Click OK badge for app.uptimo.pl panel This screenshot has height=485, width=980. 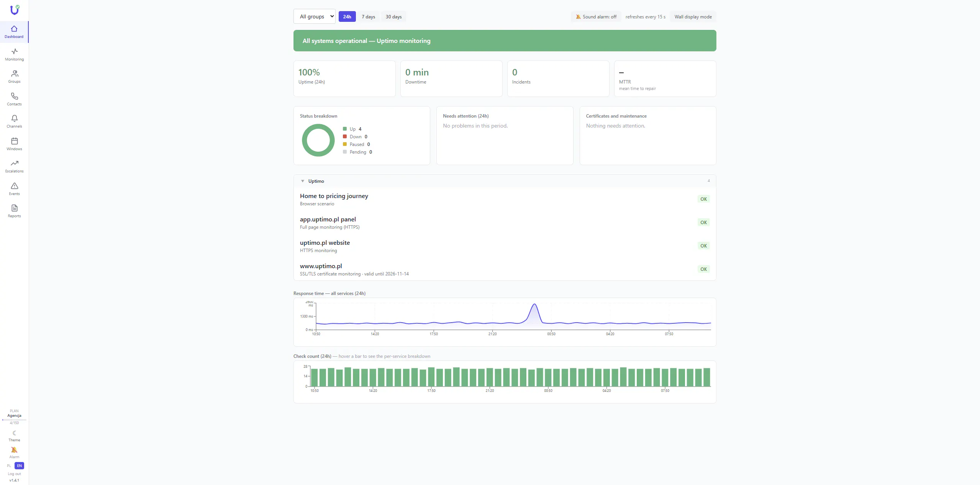tap(703, 223)
